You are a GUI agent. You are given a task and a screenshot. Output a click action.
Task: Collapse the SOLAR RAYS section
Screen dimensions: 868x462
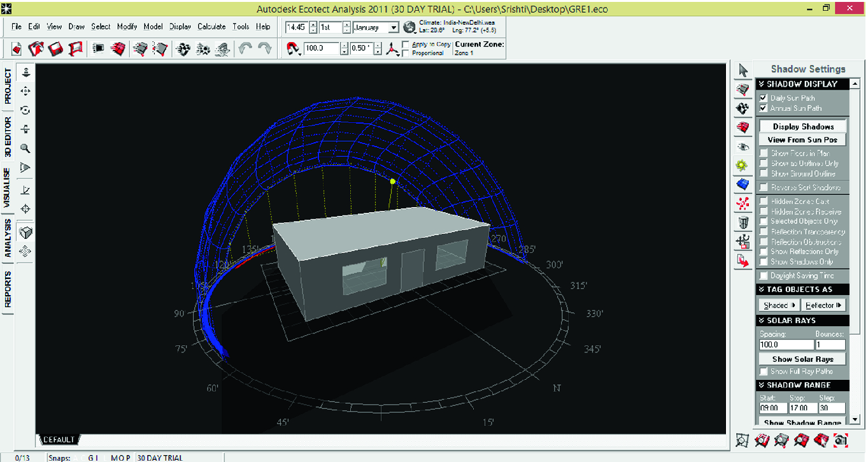click(802, 321)
